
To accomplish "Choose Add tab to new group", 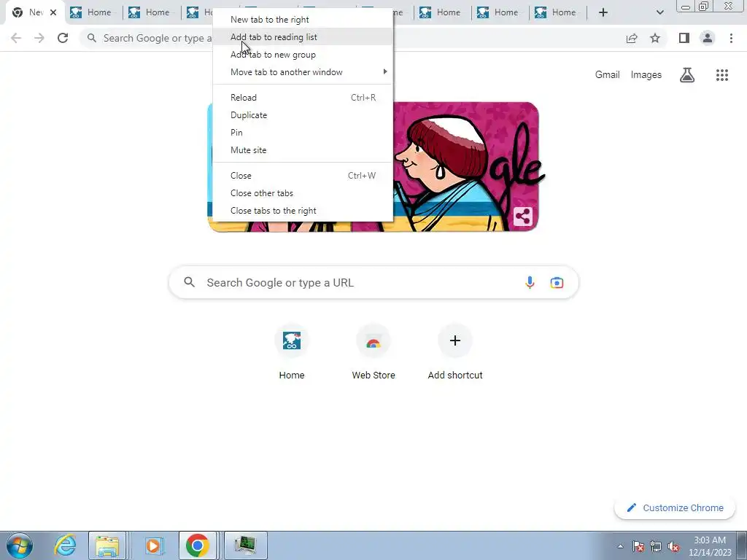I will click(x=303, y=55).
